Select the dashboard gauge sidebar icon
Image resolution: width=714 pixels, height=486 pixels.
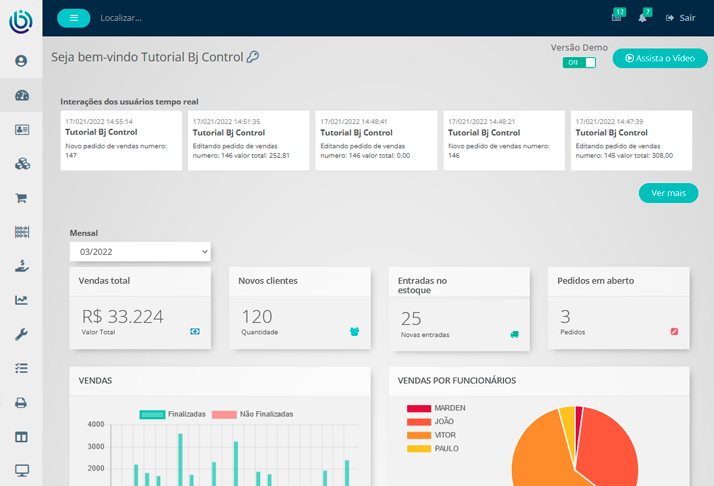click(21, 95)
